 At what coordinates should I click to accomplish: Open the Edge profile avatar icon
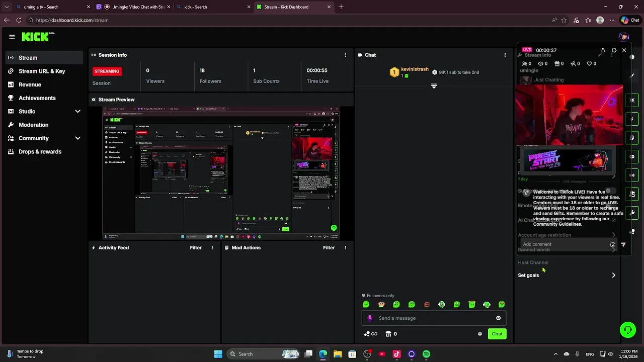tap(600, 20)
